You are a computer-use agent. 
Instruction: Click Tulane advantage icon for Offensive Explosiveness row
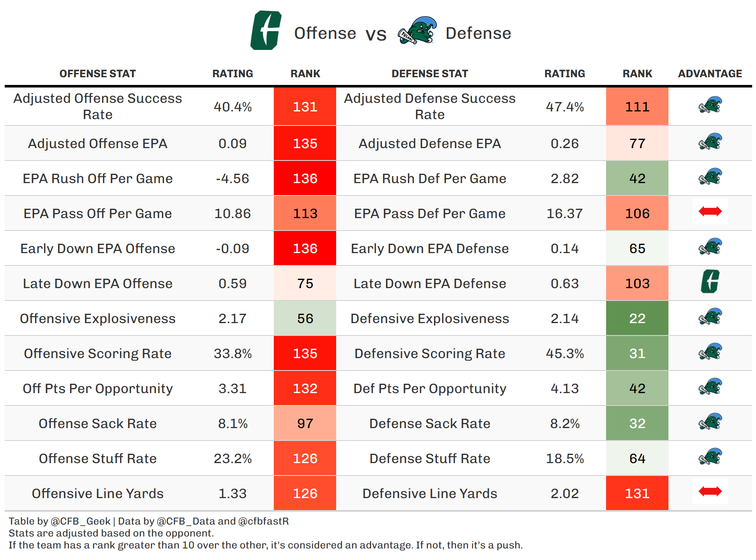710,317
